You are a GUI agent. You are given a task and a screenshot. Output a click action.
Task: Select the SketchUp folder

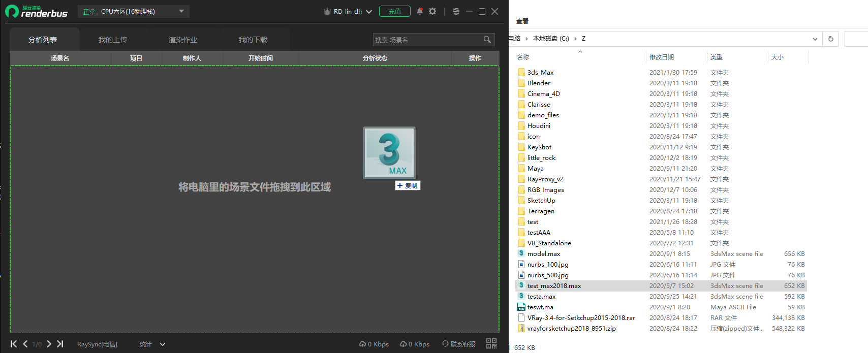541,200
